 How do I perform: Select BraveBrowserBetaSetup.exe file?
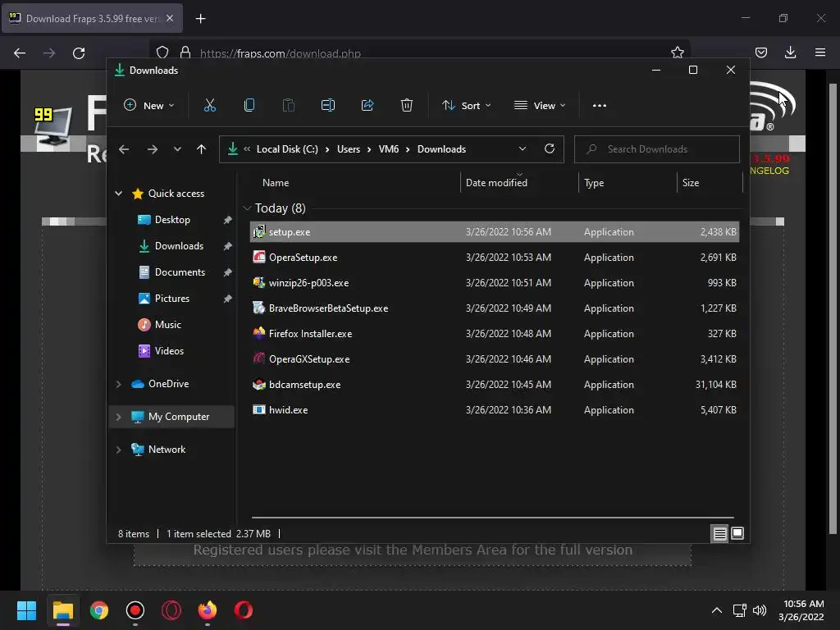pyautogui.click(x=495, y=308)
